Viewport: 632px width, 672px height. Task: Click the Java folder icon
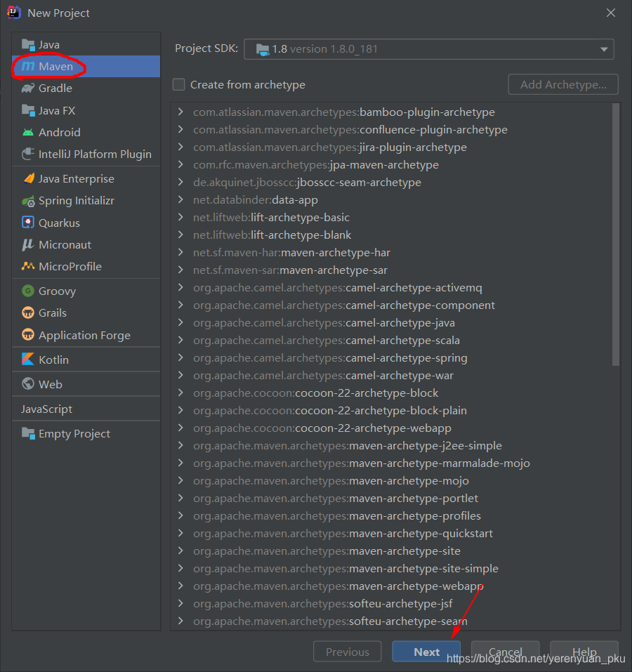[x=28, y=44]
